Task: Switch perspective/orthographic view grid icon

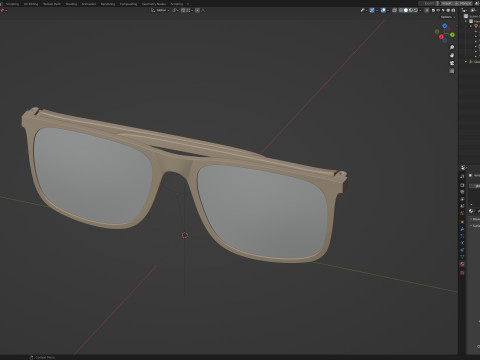Action: click(x=452, y=71)
